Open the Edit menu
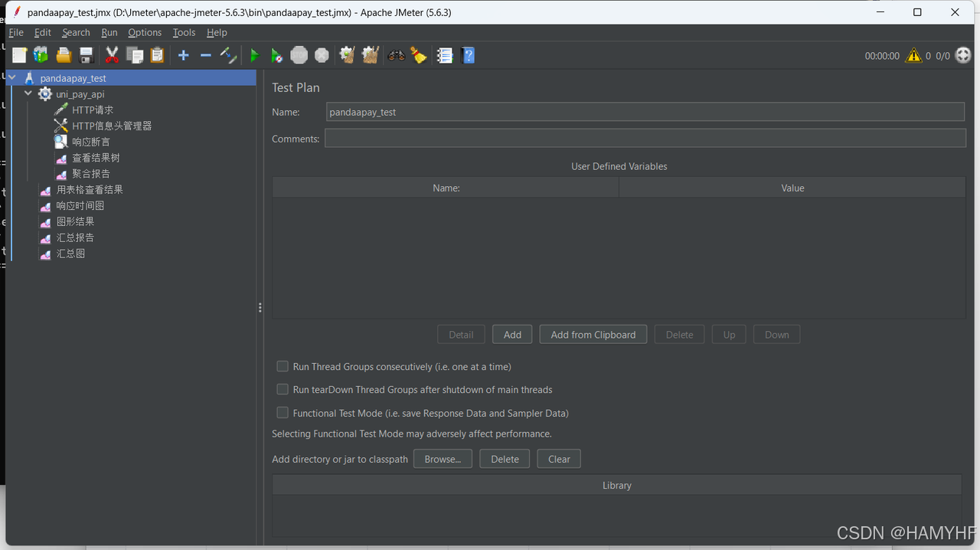This screenshot has width=980, height=550. [x=43, y=32]
